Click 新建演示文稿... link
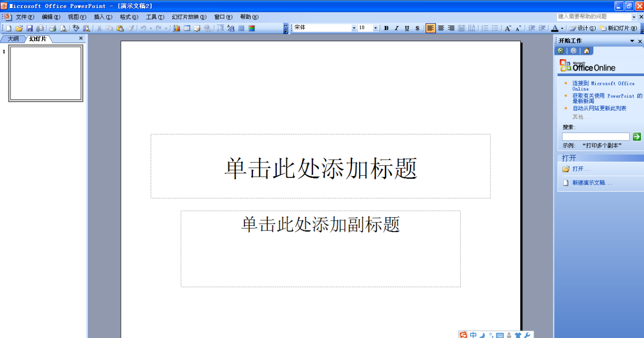 pyautogui.click(x=592, y=183)
